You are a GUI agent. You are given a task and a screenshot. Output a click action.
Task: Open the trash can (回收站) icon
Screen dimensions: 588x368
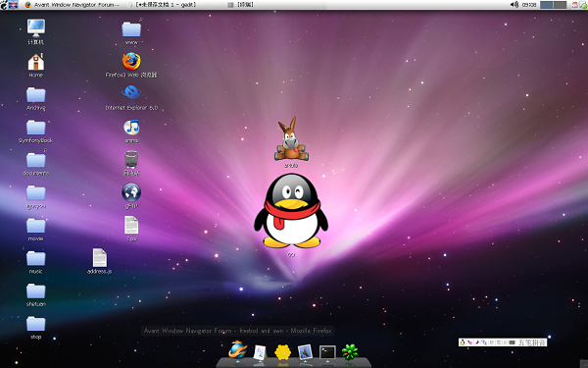[x=131, y=160]
